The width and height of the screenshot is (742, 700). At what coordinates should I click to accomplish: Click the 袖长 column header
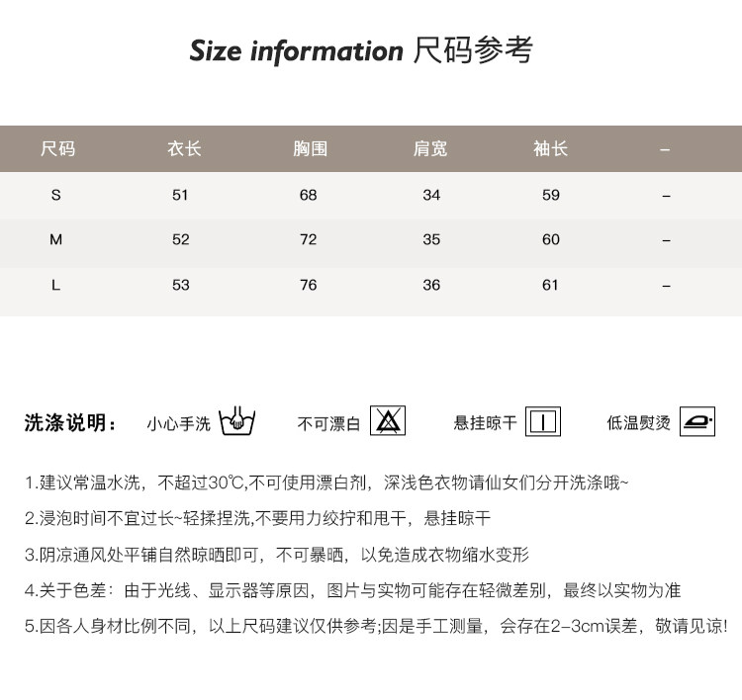point(550,149)
